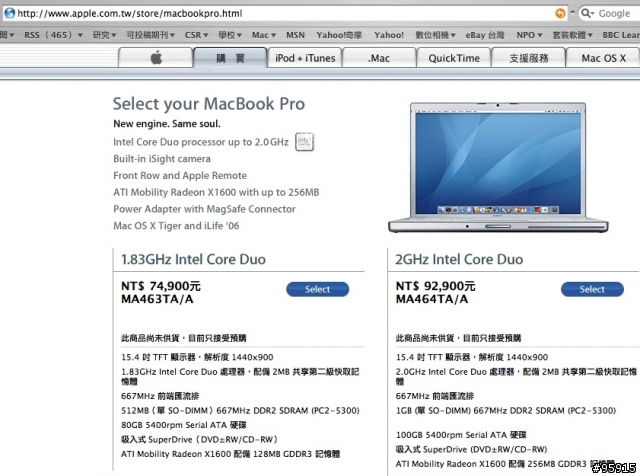Open the eBay 台灣 bookmark

[485, 35]
